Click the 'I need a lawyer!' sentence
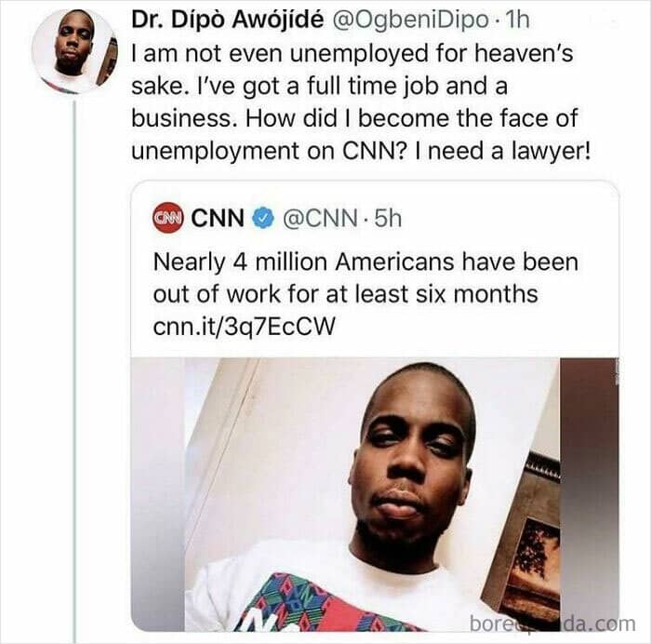Image resolution: width=651 pixels, height=644 pixels. pyautogui.click(x=509, y=151)
